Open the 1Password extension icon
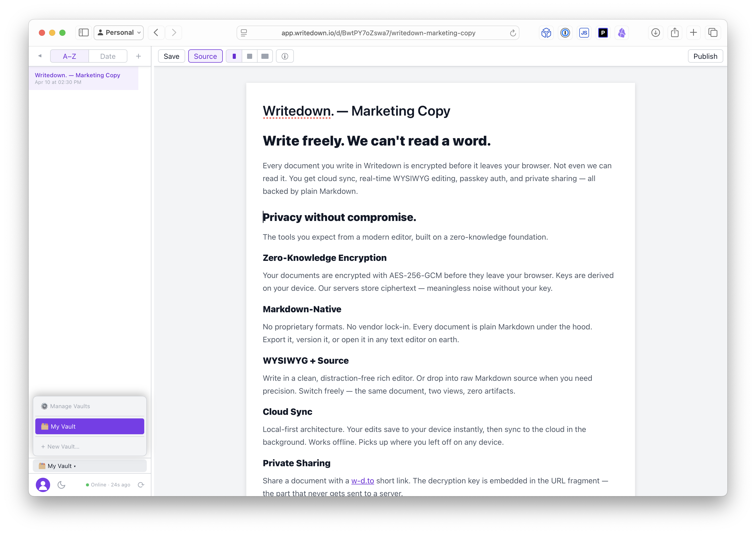 click(565, 32)
